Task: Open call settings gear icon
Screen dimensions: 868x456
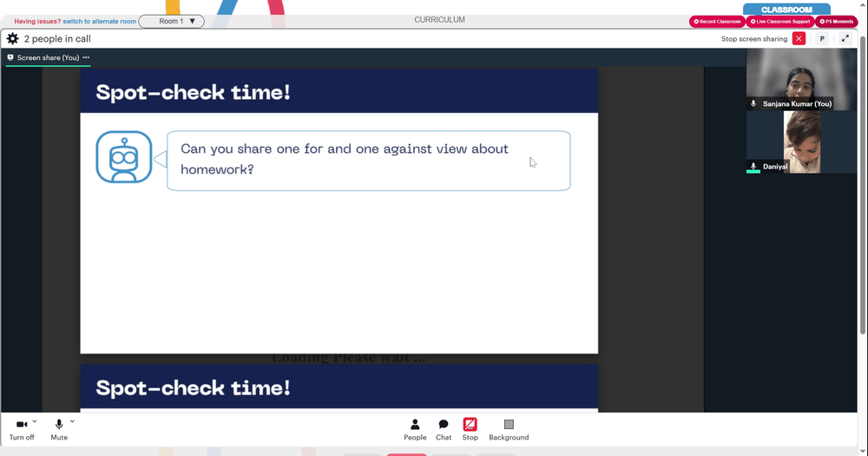Action: 13,39
